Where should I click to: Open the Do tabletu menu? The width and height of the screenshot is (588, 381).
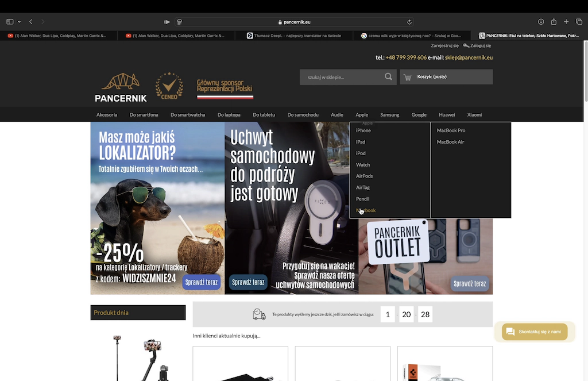(x=264, y=115)
